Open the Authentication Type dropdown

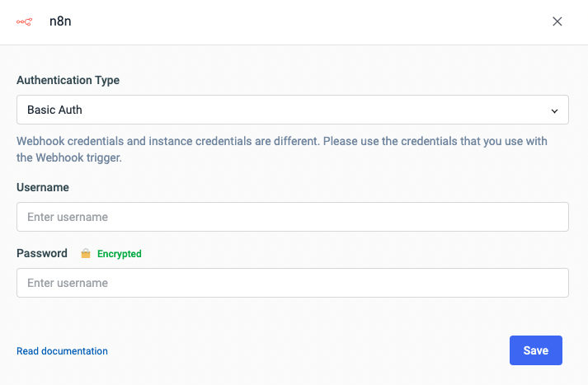point(292,110)
